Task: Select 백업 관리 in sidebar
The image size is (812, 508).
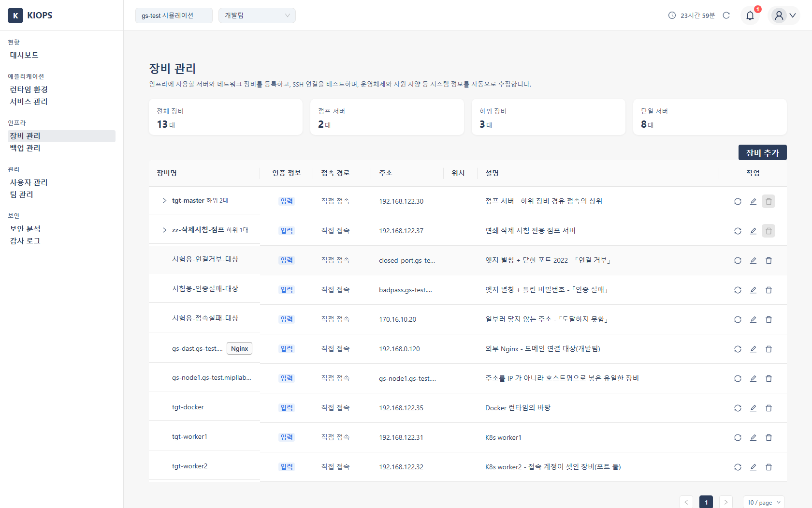Action: click(25, 148)
